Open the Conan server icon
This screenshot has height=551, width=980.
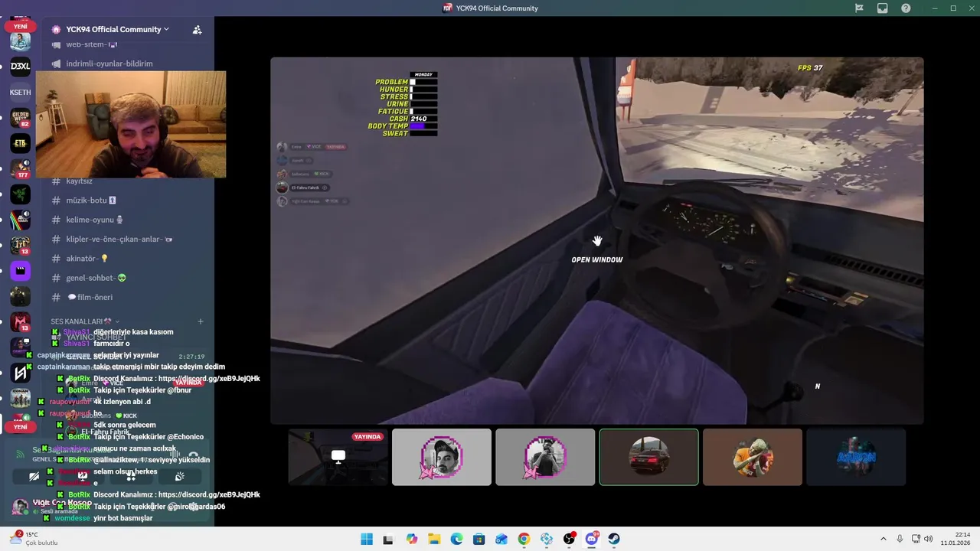[21, 398]
